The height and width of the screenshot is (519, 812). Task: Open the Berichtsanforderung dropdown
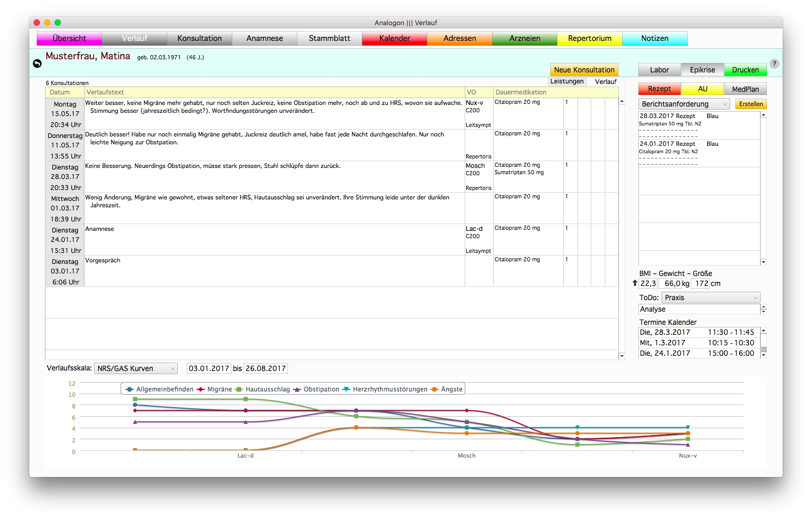pos(685,104)
